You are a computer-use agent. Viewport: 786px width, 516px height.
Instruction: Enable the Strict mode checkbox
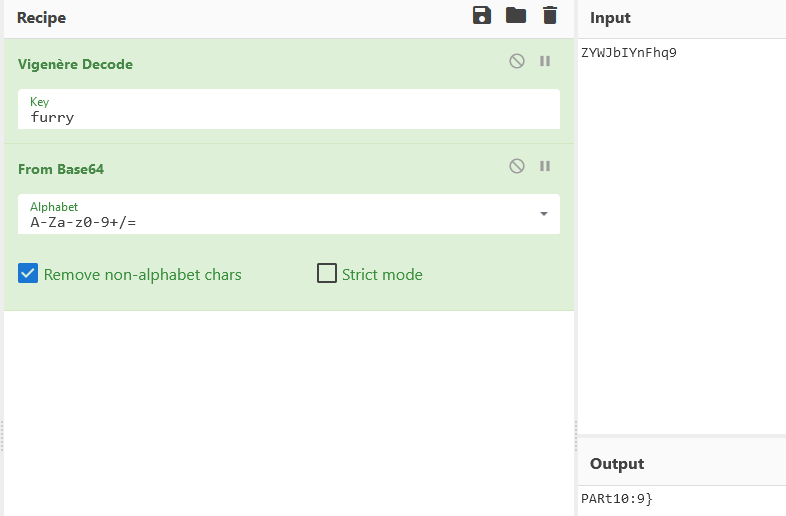tap(327, 274)
